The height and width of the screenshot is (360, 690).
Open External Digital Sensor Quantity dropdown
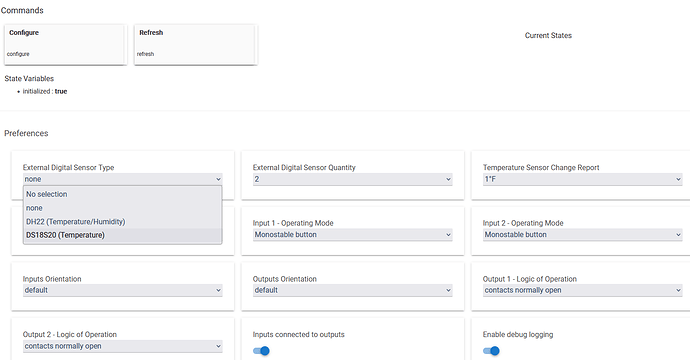tap(352, 179)
